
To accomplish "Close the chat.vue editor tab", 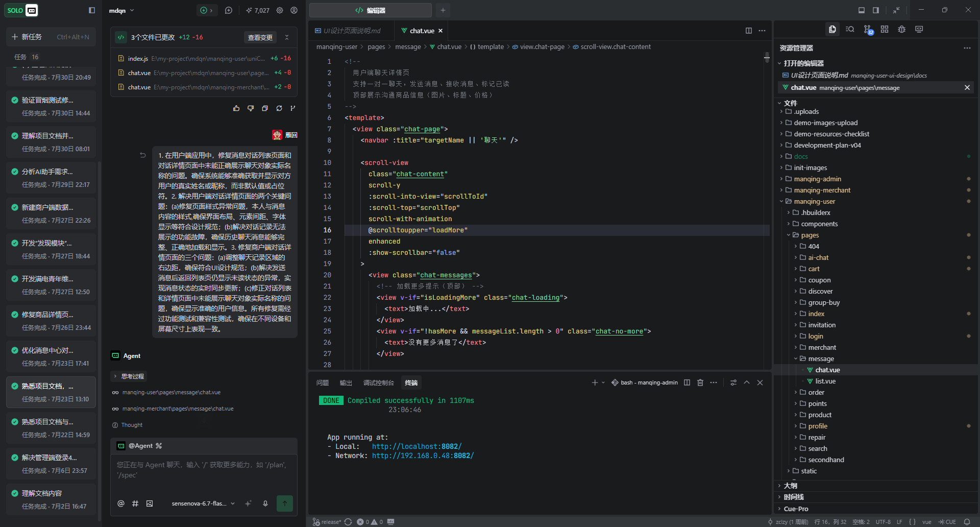I will click(x=440, y=31).
